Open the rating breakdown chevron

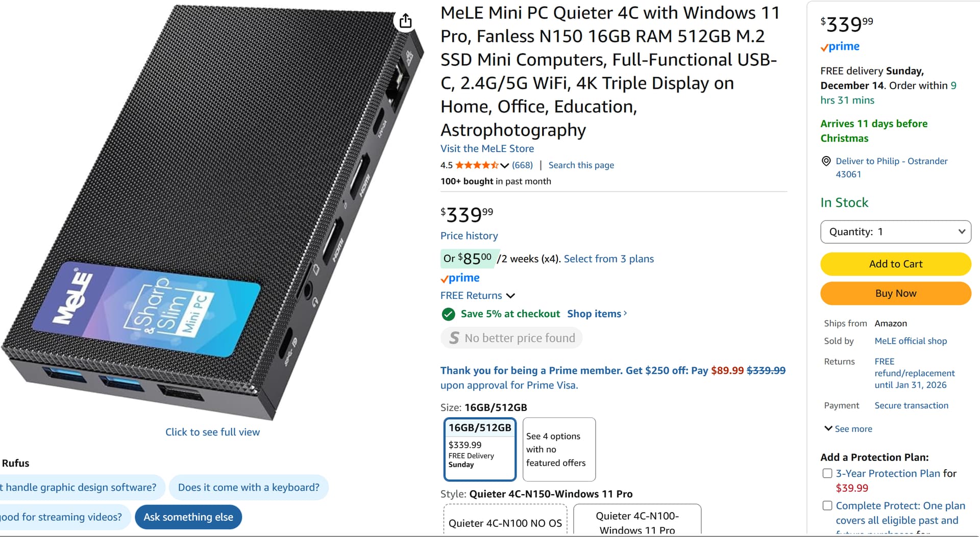point(505,165)
